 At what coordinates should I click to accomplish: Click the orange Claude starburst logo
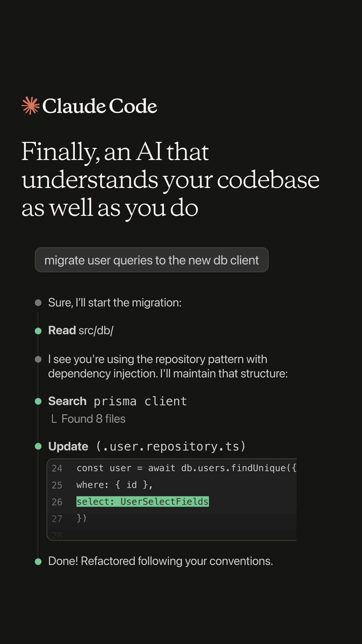30,106
